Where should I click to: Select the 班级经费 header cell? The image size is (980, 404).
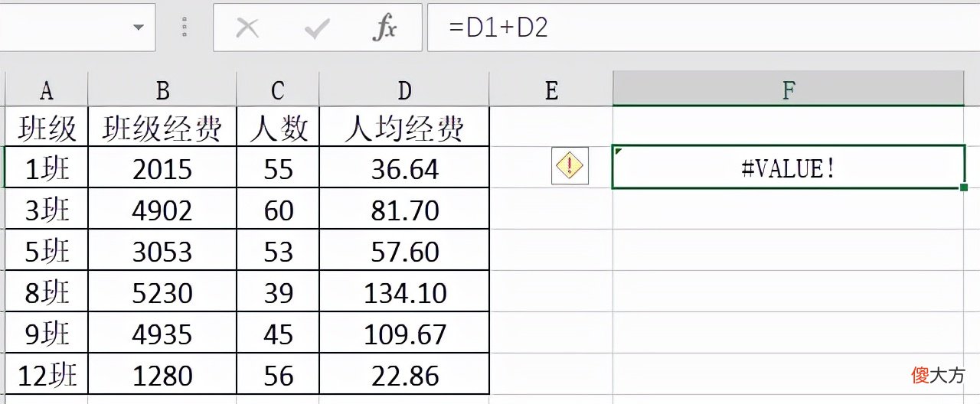pyautogui.click(x=162, y=127)
